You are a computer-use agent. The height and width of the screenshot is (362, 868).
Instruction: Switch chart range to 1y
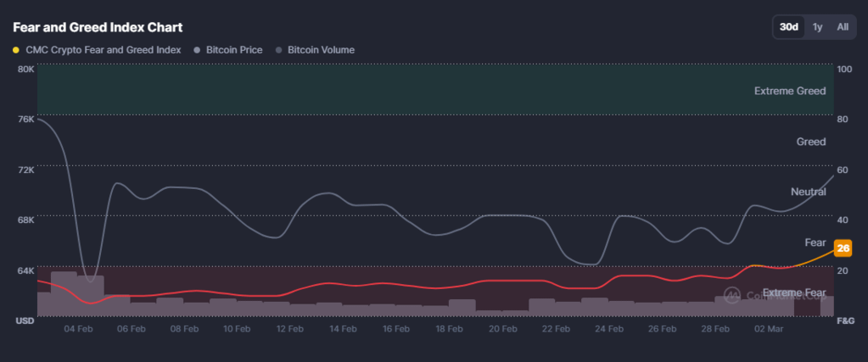tap(817, 27)
